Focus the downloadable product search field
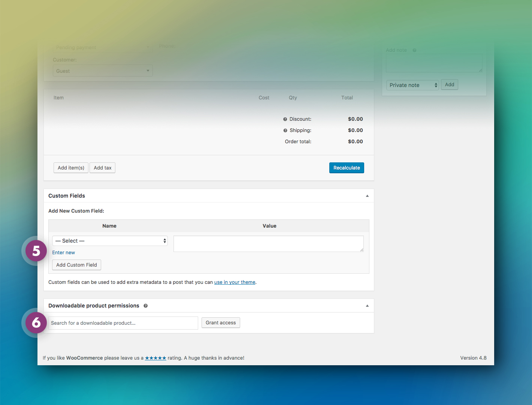The width and height of the screenshot is (532, 405). tap(123, 323)
